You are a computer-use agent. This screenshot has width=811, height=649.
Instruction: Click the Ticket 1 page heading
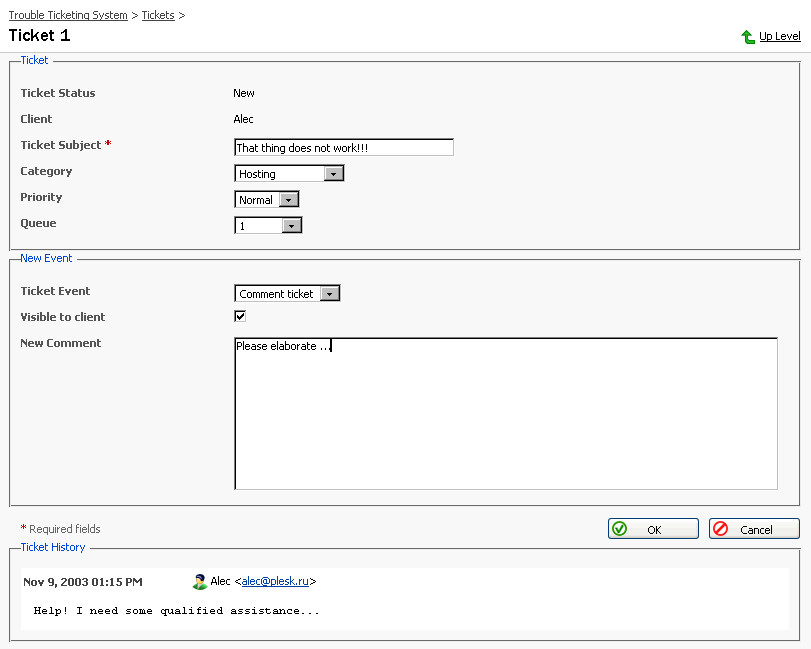coord(40,36)
